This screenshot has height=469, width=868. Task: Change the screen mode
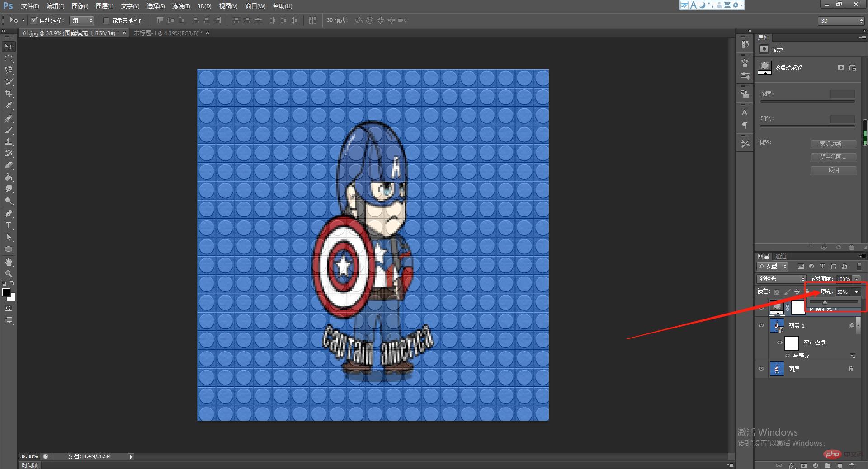[x=9, y=320]
